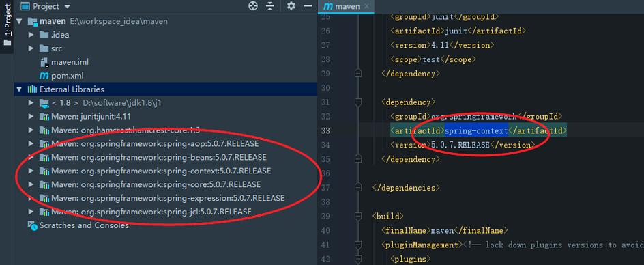Viewport: 644px width, 265px height.
Task: Select Scratches and Consoles item
Action: coord(84,225)
